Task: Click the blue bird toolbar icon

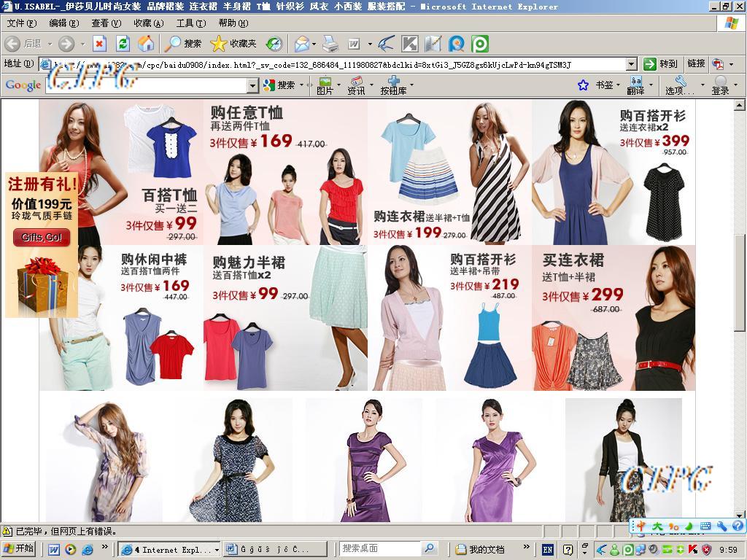Action: click(x=386, y=44)
